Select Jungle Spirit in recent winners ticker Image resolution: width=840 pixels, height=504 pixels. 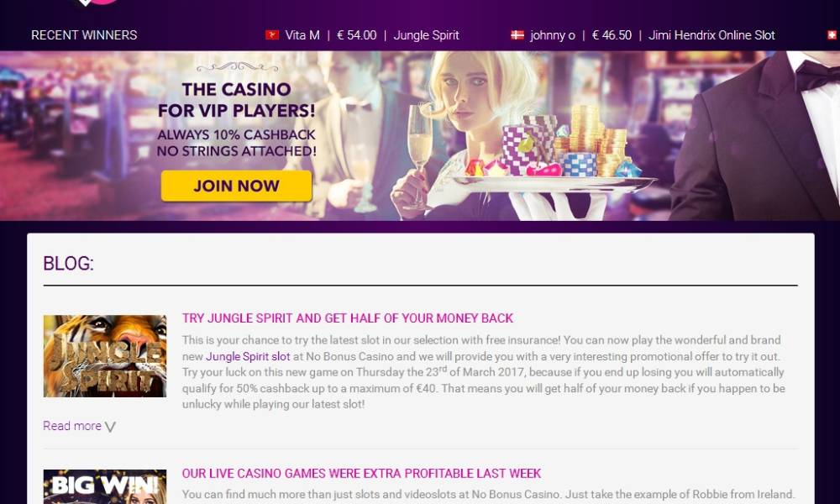[427, 35]
